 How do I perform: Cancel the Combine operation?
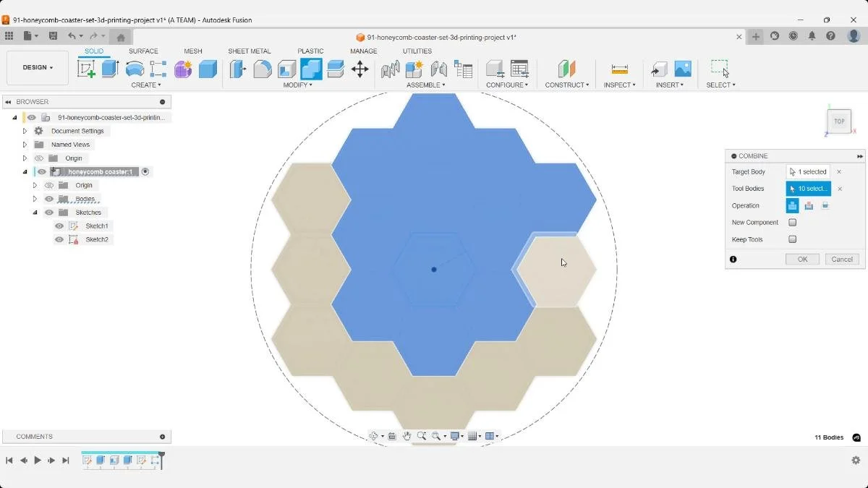coord(841,259)
